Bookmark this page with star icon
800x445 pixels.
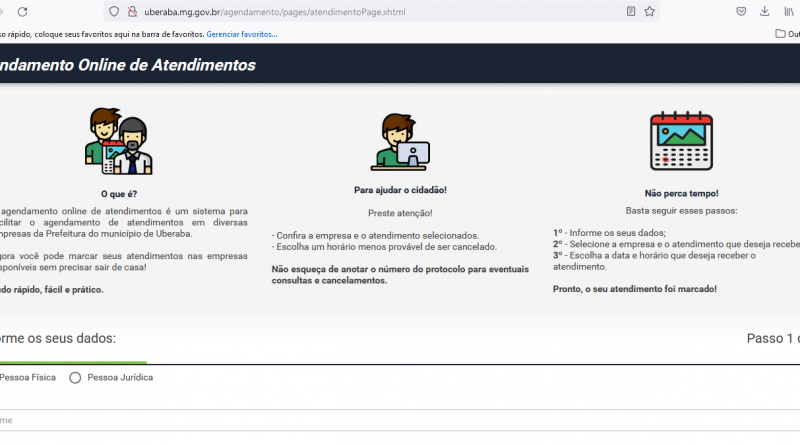(x=650, y=12)
